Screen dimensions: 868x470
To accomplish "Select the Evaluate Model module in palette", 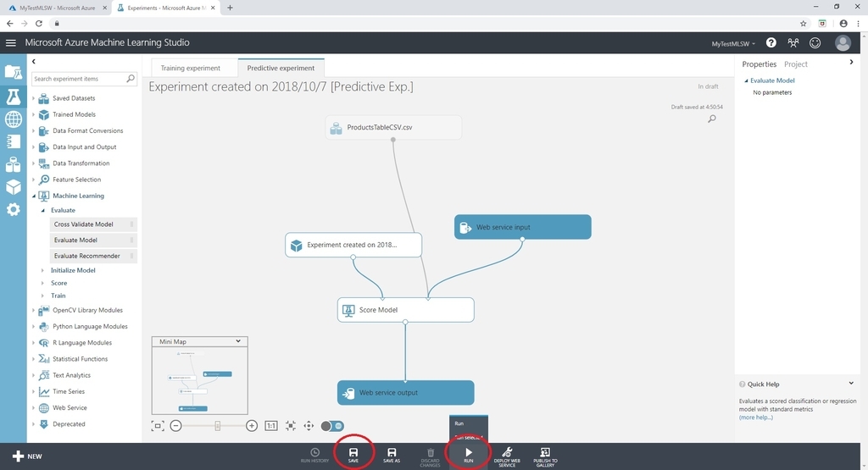I will click(x=93, y=240).
